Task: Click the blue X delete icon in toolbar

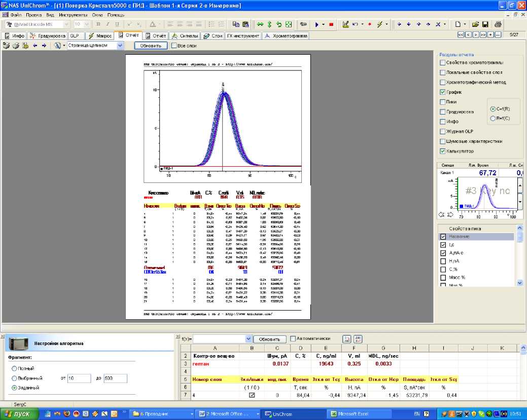Action: click(438, 24)
